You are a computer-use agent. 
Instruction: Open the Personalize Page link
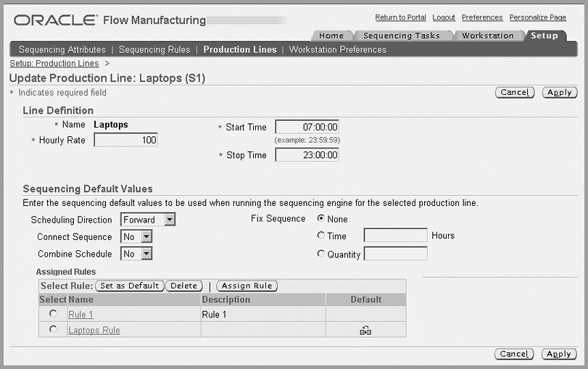point(538,17)
